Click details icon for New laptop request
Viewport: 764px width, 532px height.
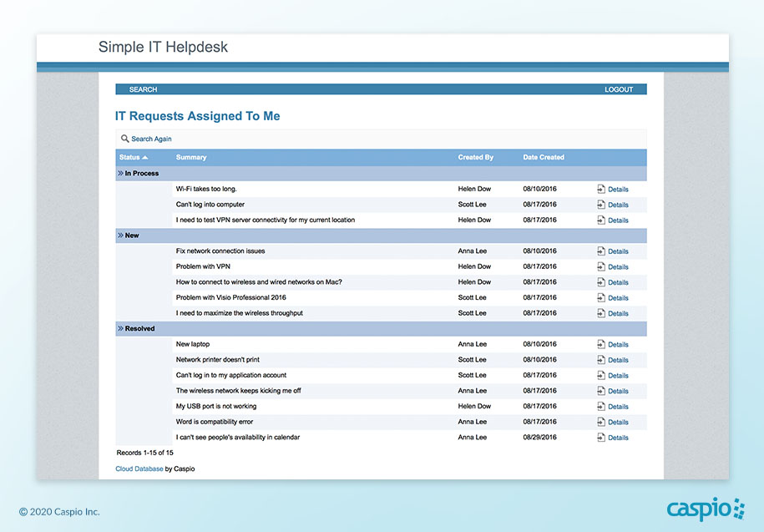point(600,344)
